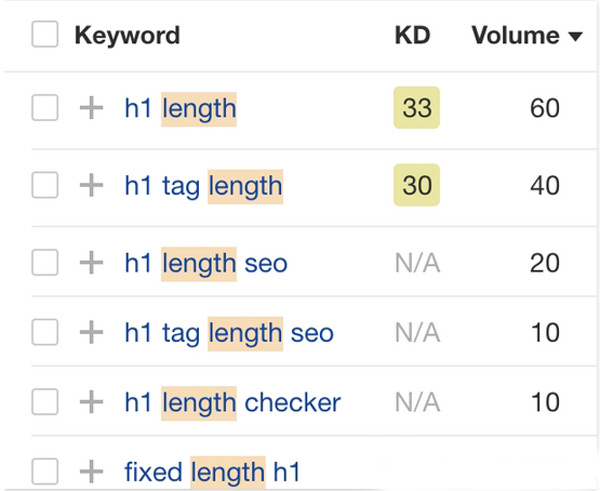Enable checkbox for "h1 length checker"
The height and width of the screenshot is (491, 600).
tap(45, 403)
